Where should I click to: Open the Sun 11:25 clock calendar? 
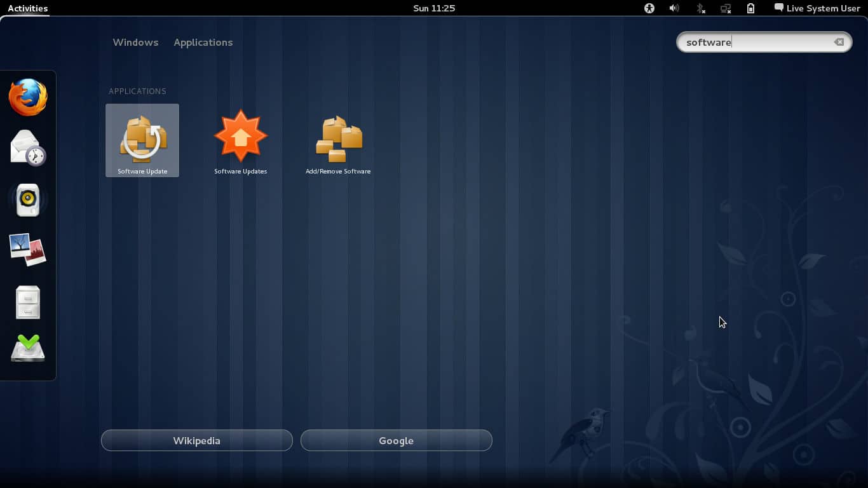point(434,8)
